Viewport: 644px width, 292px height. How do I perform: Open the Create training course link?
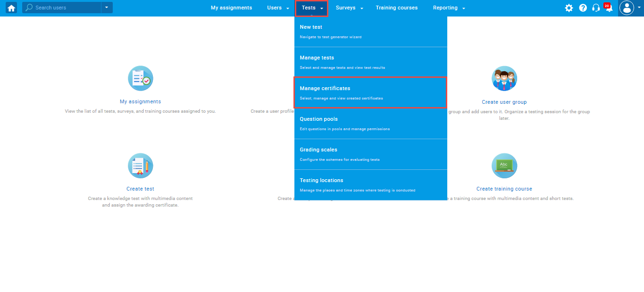tap(504, 189)
